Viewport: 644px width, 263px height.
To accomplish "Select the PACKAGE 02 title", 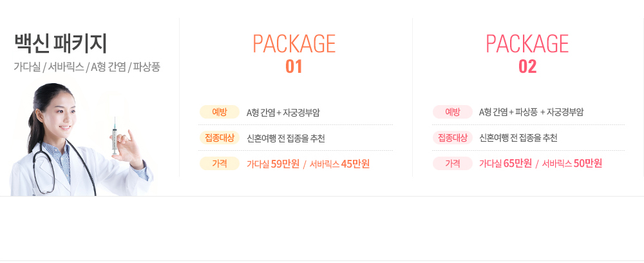I will click(527, 54).
